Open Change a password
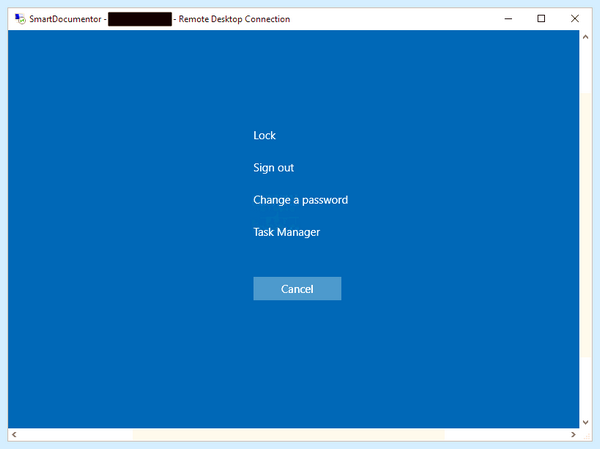600x449 pixels. 300,200
